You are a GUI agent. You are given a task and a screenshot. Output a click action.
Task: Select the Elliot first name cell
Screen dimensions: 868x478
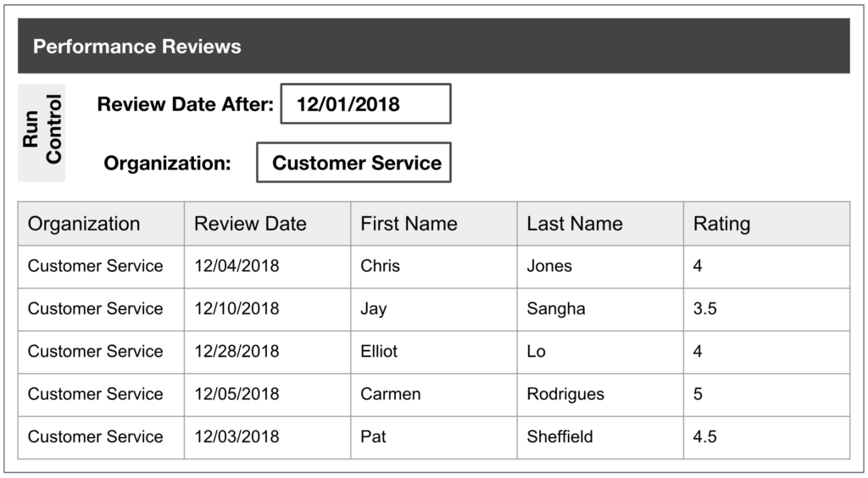point(434,352)
